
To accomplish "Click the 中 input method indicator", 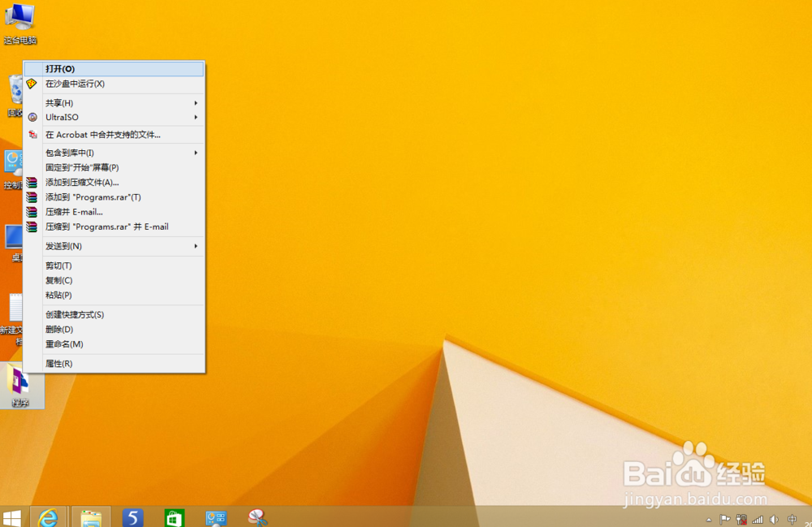I will point(793,519).
